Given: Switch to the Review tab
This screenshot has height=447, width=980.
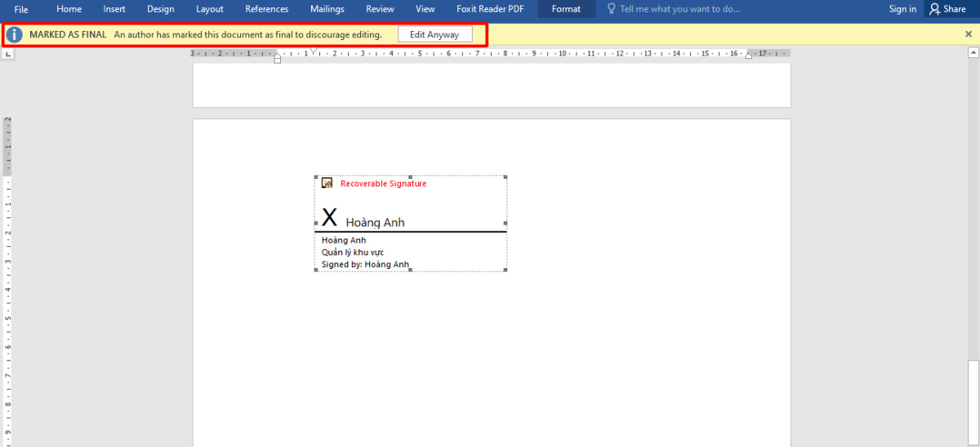Looking at the screenshot, I should pos(380,9).
